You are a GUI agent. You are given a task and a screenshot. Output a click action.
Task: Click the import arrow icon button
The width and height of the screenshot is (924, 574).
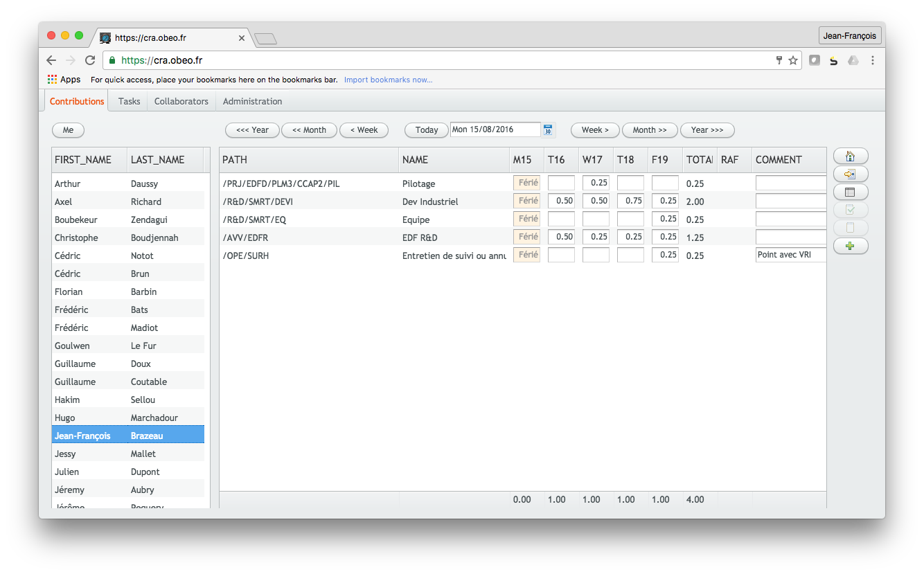(851, 174)
